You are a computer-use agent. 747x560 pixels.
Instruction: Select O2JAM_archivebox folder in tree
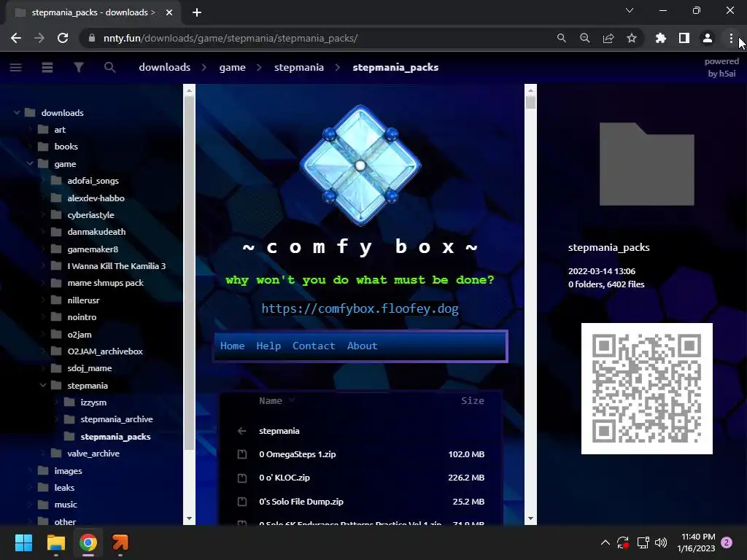(x=105, y=351)
